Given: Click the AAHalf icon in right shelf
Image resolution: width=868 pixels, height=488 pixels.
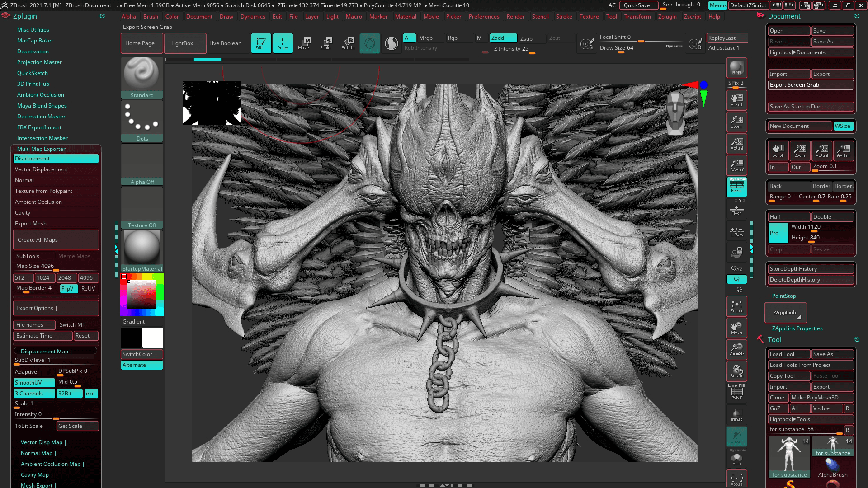Looking at the screenshot, I should click(736, 165).
